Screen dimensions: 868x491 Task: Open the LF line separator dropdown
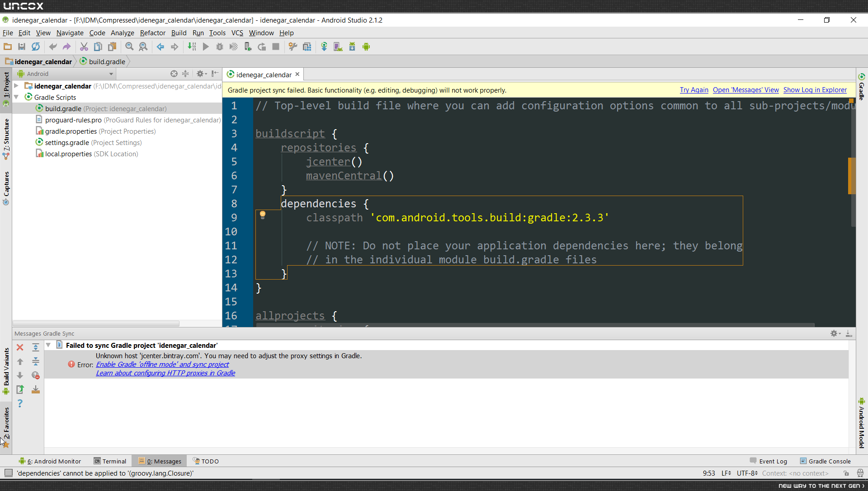pyautogui.click(x=726, y=473)
